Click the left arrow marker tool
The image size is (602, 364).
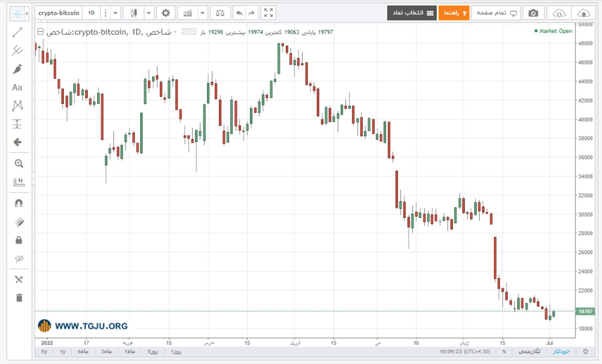pos(17,142)
